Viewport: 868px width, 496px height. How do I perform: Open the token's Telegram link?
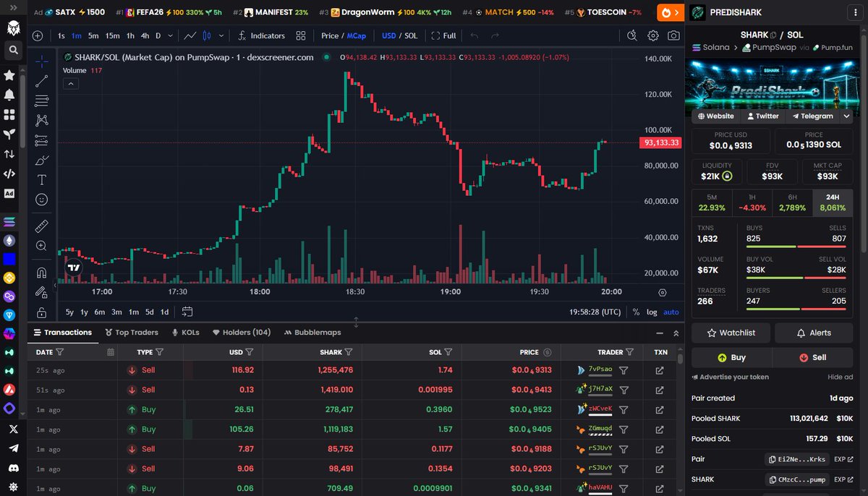(812, 116)
